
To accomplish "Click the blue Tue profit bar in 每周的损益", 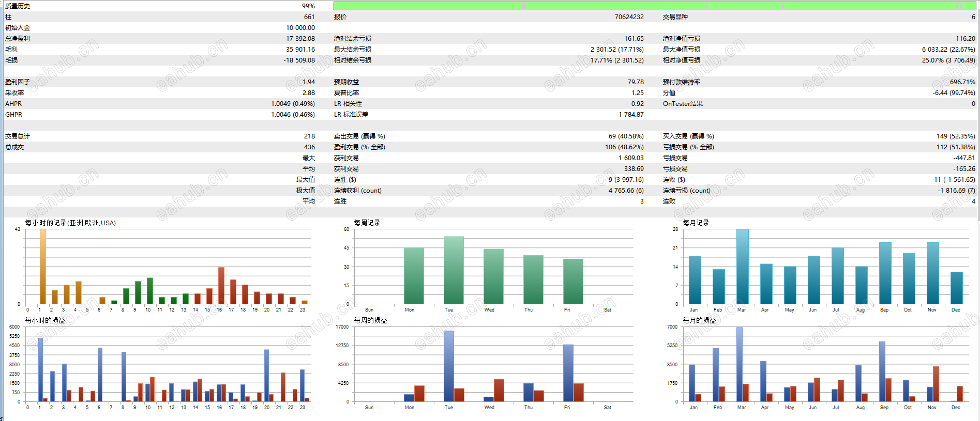I will (x=449, y=366).
